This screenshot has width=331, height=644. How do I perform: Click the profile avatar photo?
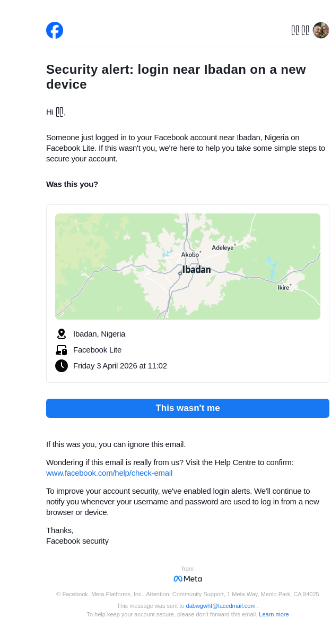tap(321, 30)
